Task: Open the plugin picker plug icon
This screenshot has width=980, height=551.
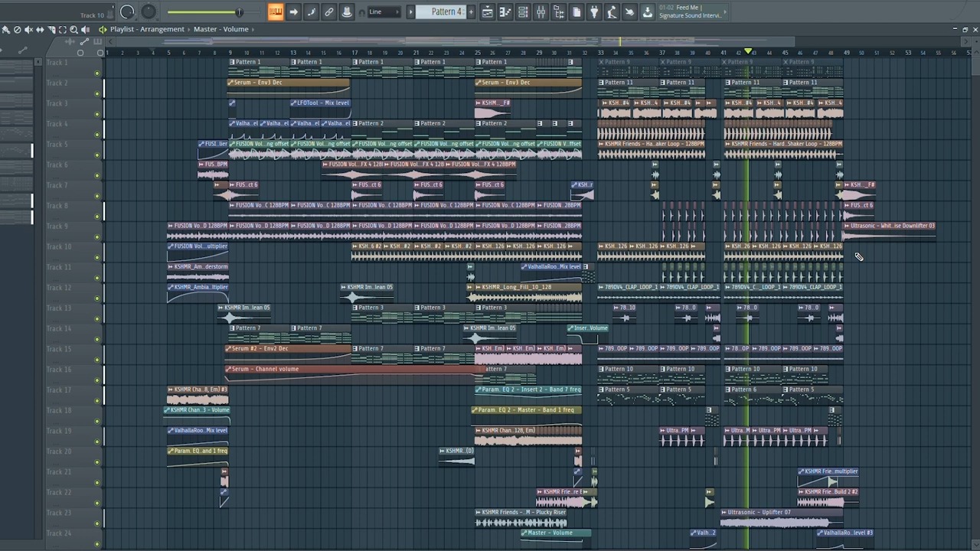Action: pos(594,11)
